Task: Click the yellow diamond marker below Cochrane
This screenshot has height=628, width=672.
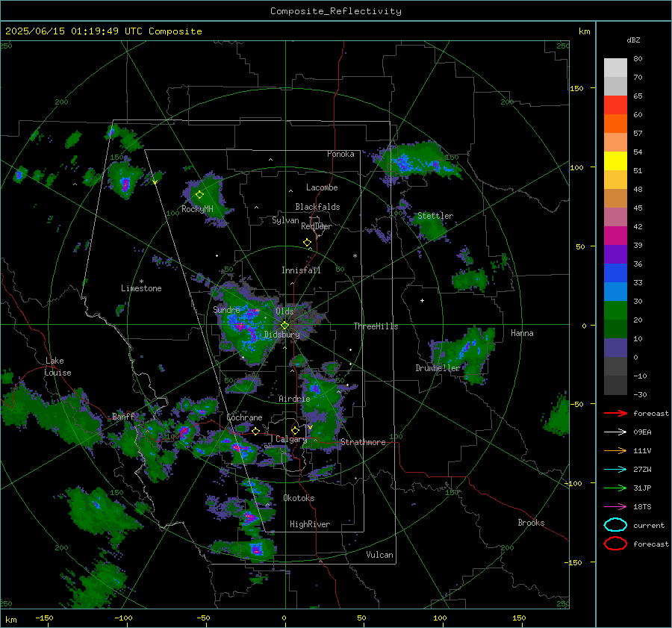Action: (x=256, y=432)
